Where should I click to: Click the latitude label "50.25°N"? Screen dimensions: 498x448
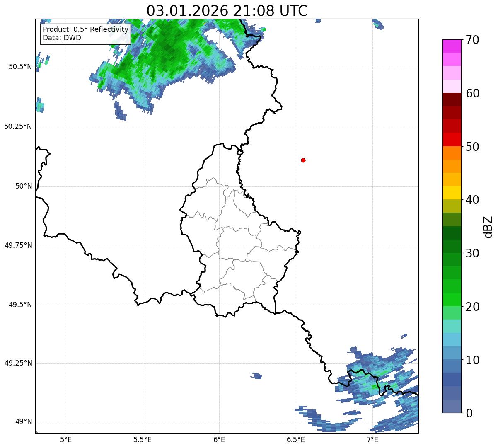[x=18, y=126]
